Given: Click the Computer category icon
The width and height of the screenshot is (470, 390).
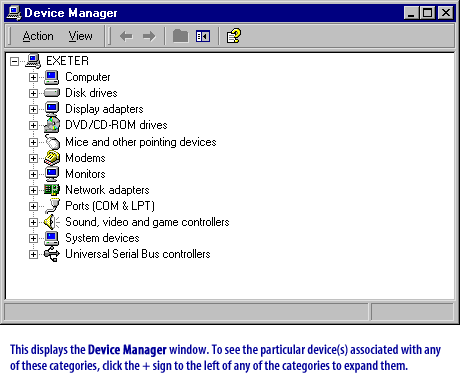Looking at the screenshot, I should coord(52,77).
